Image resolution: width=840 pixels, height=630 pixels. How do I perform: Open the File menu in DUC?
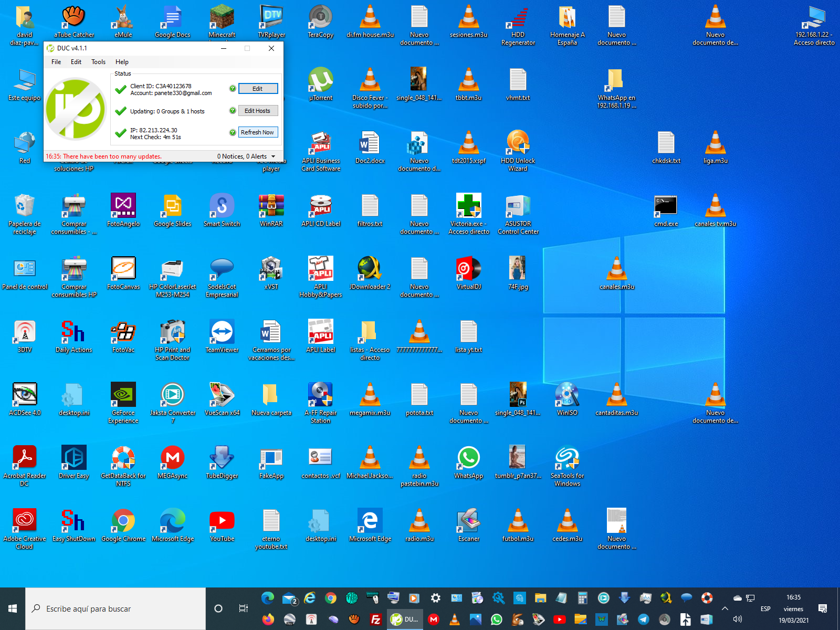56,62
